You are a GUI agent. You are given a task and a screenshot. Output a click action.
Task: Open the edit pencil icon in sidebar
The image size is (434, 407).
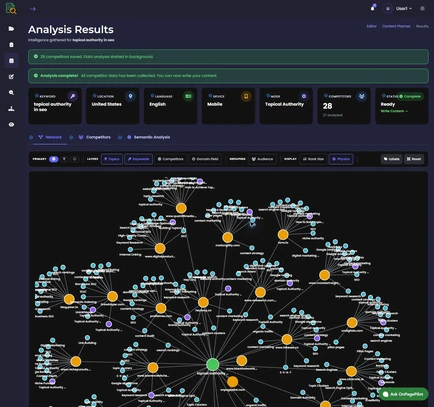pos(11,77)
